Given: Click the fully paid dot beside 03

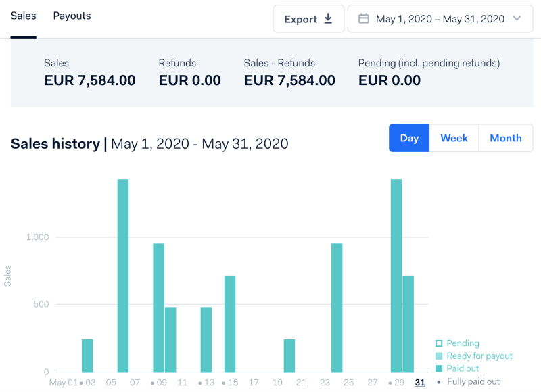Looking at the screenshot, I should (81, 383).
